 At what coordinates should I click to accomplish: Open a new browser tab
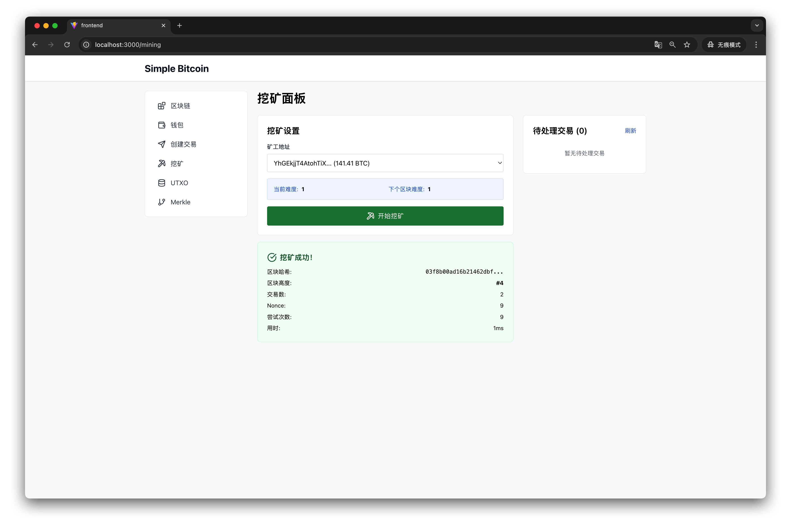pyautogui.click(x=179, y=25)
